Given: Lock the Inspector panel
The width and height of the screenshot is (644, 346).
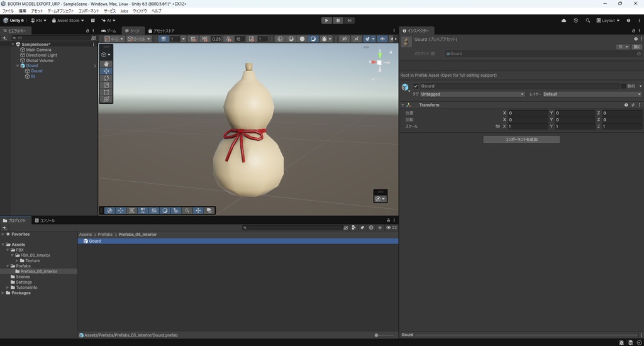Looking at the screenshot, I should click(x=633, y=31).
